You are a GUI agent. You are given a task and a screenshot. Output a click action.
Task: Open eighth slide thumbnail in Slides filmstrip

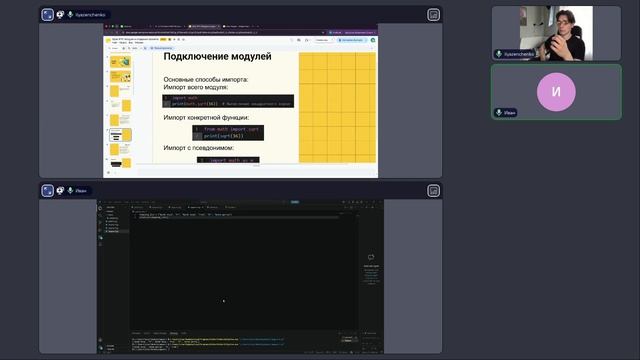[x=120, y=163]
